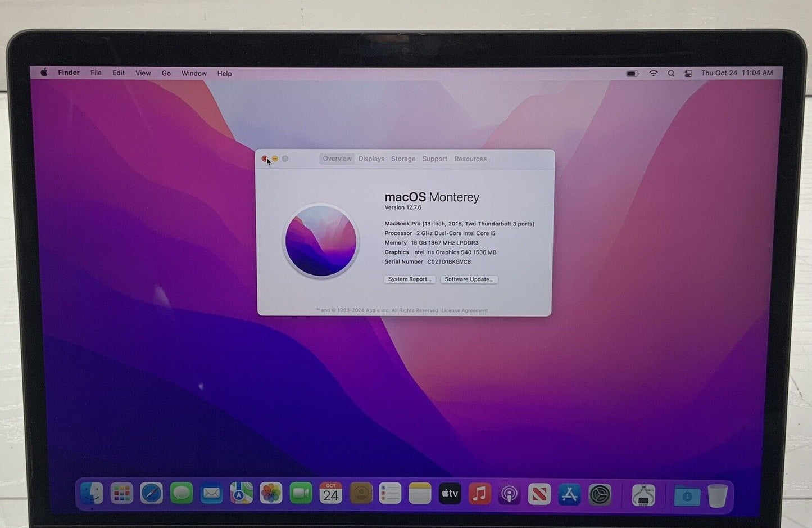Launch FaceTime from the Dock
The width and height of the screenshot is (812, 528).
pos(301,494)
